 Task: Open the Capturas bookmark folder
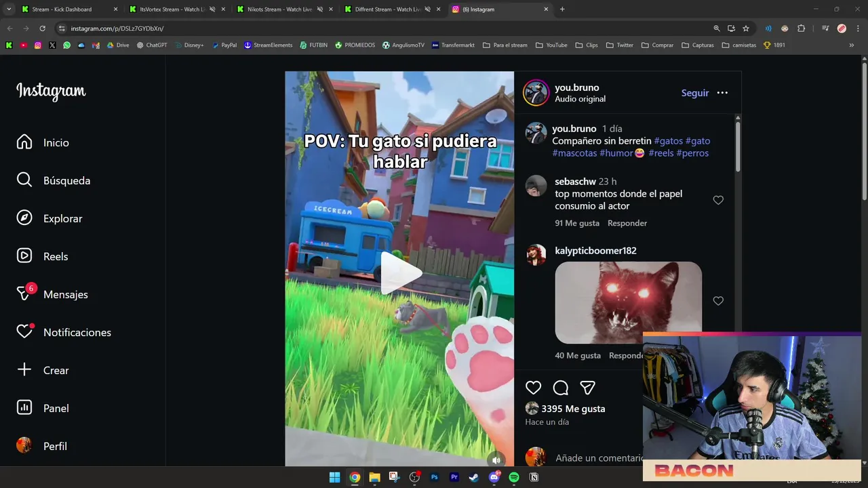click(x=698, y=45)
